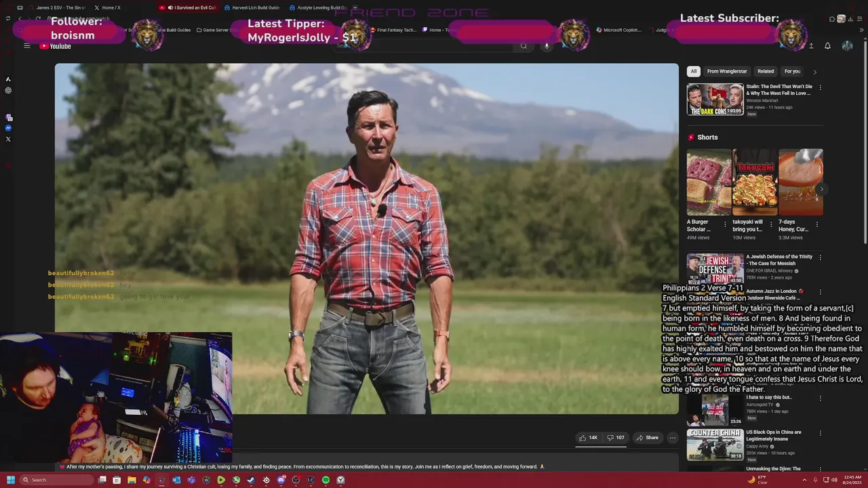The width and height of the screenshot is (868, 488).
Task: Start voice search with the microphone icon
Action: (547, 46)
